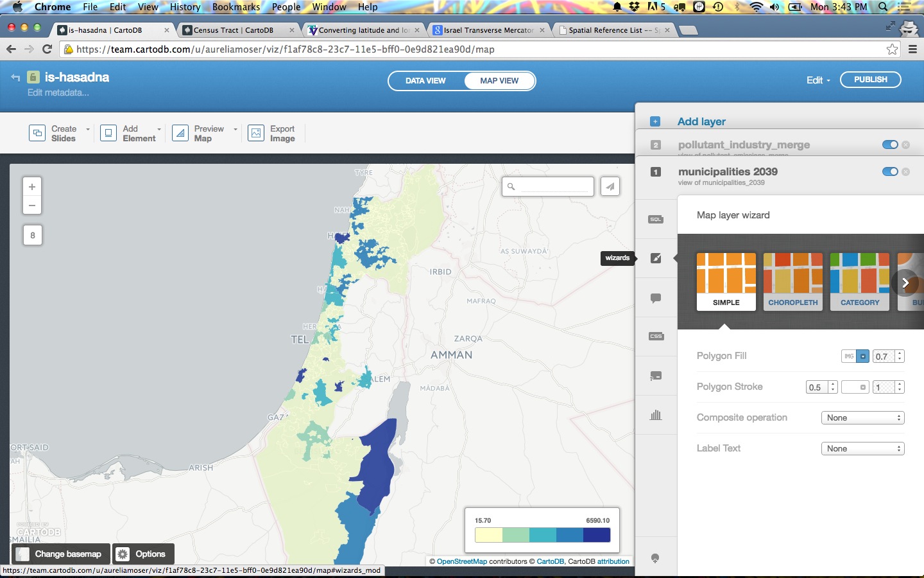Click the Export Image icon

pyautogui.click(x=256, y=133)
